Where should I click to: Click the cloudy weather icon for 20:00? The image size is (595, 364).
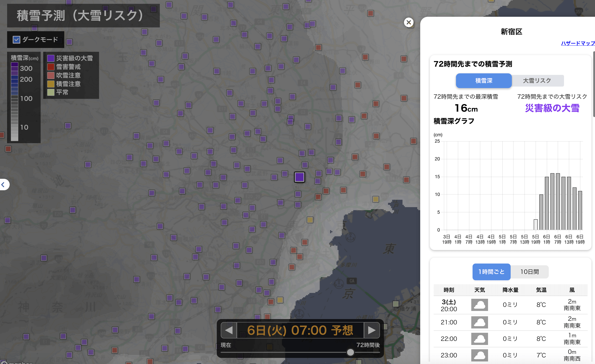[479, 305]
